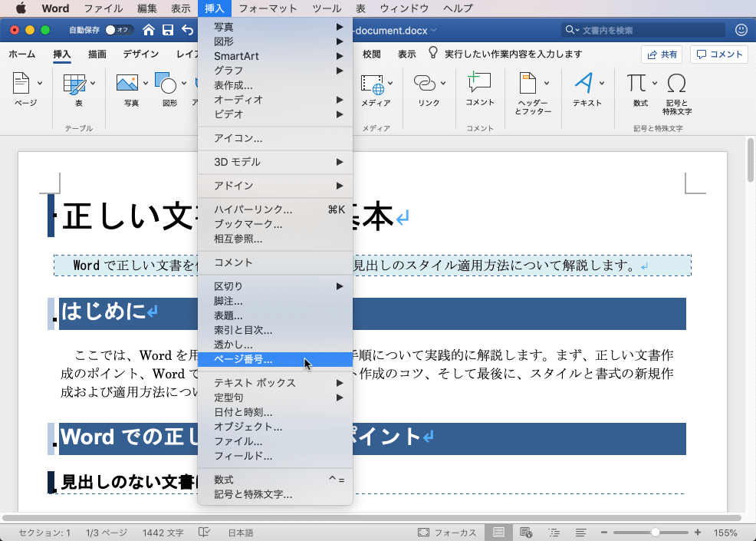Click the Table icon in ribbon
756x541 pixels.
[74, 84]
